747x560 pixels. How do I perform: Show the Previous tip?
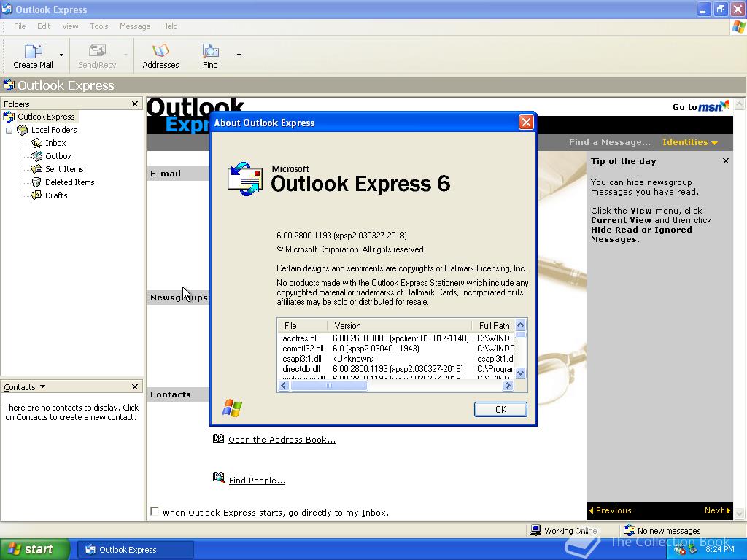(611, 510)
